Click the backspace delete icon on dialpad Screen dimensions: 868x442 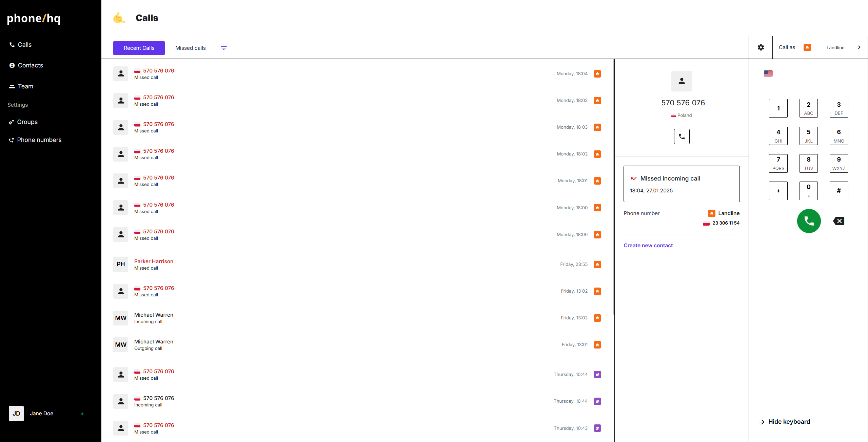point(839,221)
